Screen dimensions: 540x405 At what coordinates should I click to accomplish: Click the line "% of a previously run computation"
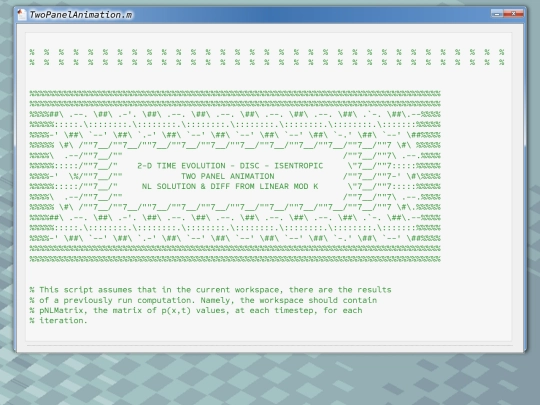(x=203, y=300)
